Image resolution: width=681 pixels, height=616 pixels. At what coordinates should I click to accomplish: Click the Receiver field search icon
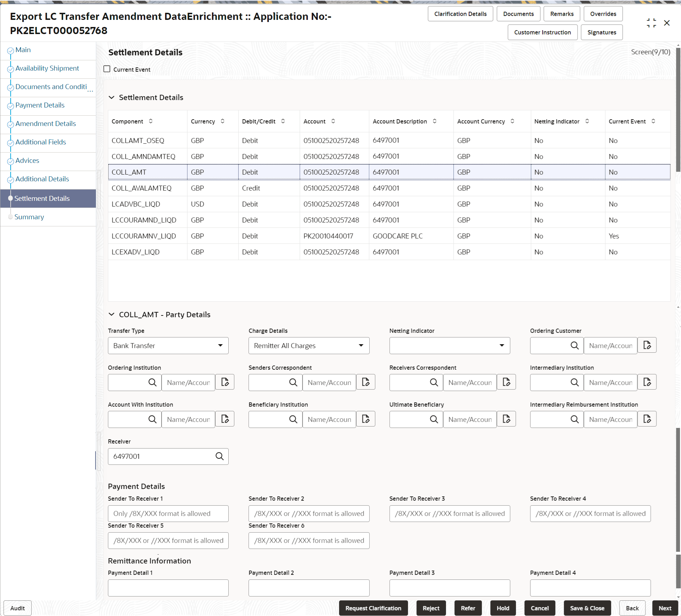click(x=219, y=456)
